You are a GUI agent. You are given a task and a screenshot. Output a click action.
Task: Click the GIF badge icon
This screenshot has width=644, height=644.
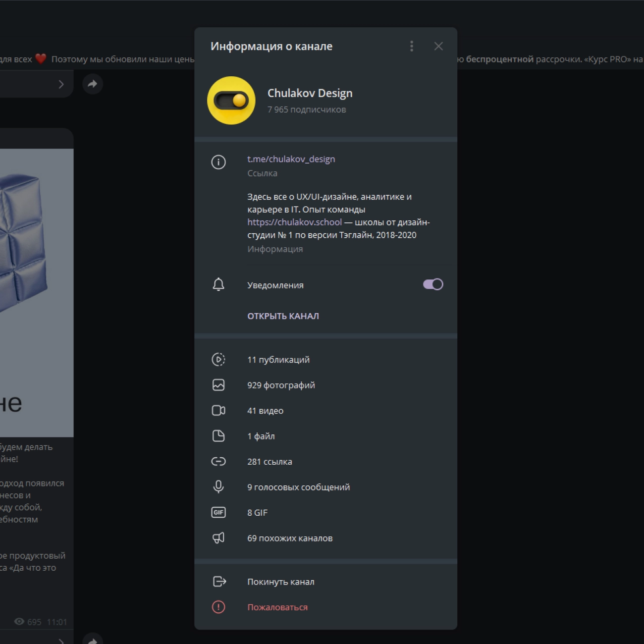tap(218, 512)
